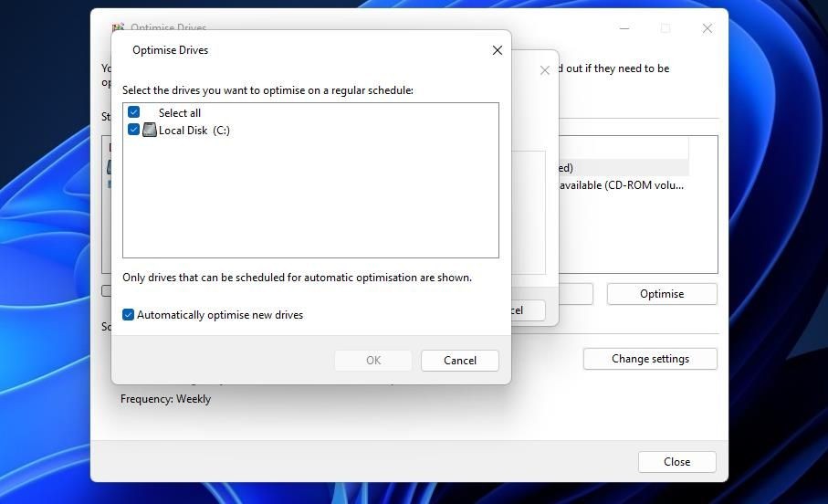Image resolution: width=828 pixels, height=504 pixels.
Task: Open Change settings in main window
Action: click(650, 359)
